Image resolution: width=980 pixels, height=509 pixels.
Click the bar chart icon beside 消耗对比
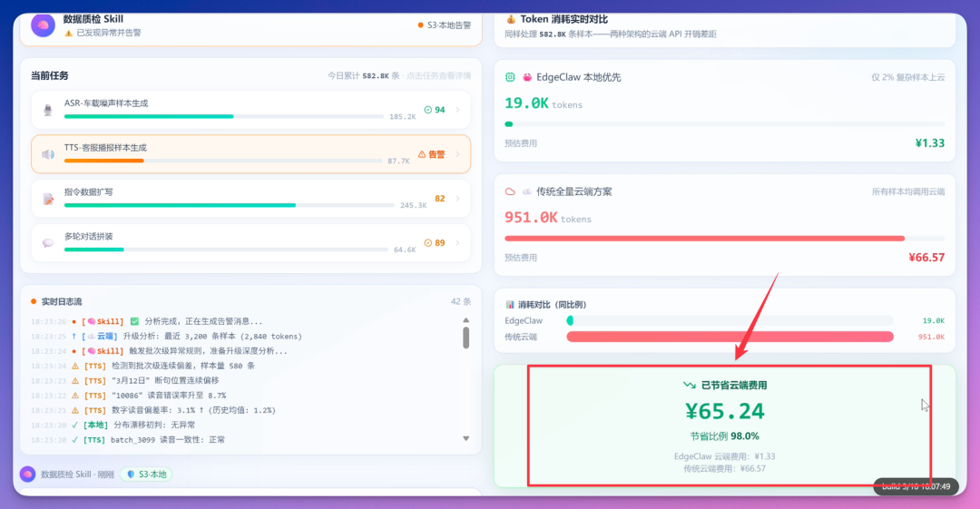pos(510,305)
